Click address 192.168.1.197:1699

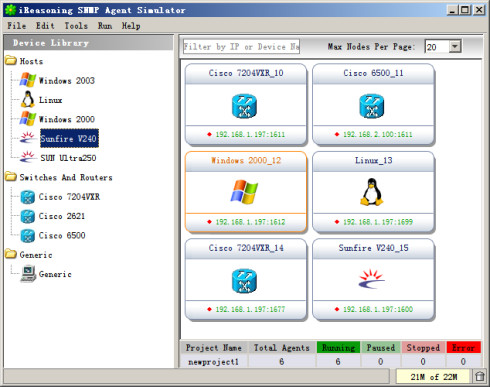378,222
